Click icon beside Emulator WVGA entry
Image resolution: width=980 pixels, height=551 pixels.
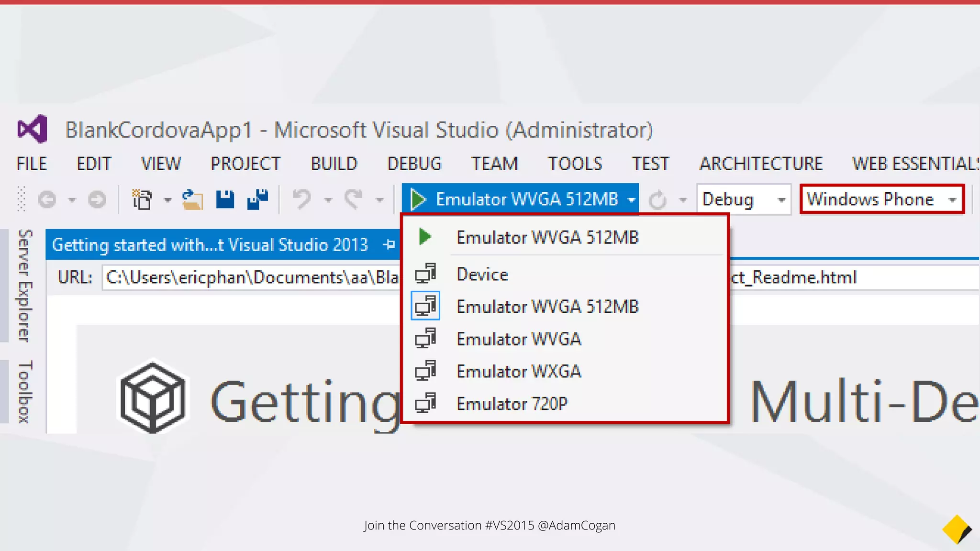point(425,339)
